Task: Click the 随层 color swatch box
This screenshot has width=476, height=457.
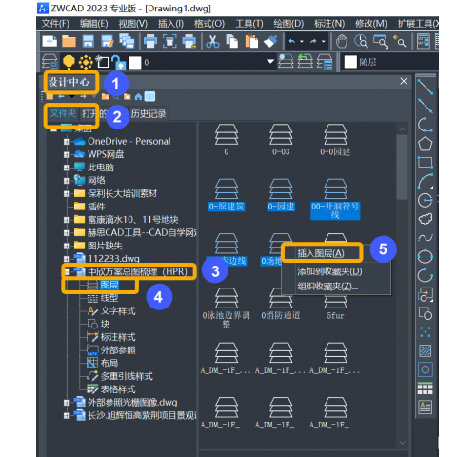Action: coord(350,62)
